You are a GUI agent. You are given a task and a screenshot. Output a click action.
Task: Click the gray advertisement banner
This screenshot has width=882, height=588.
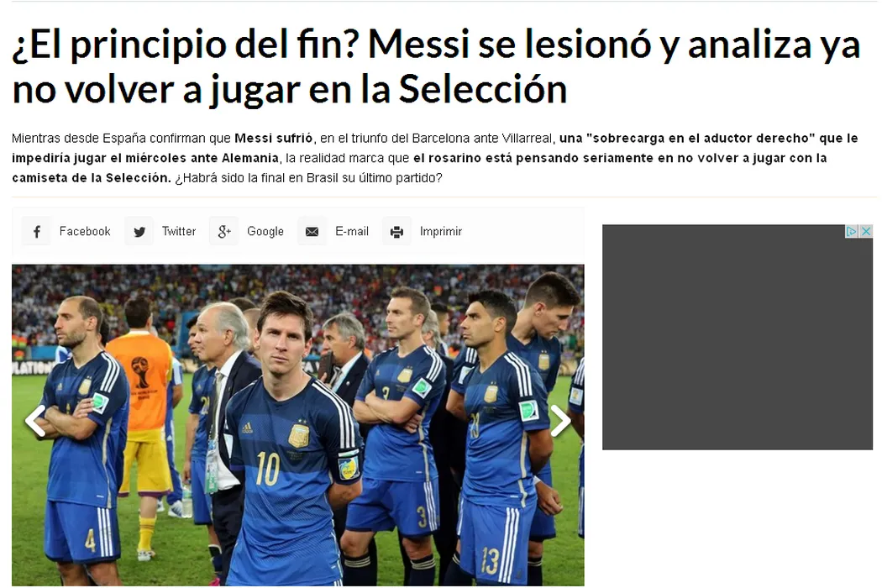tap(738, 337)
